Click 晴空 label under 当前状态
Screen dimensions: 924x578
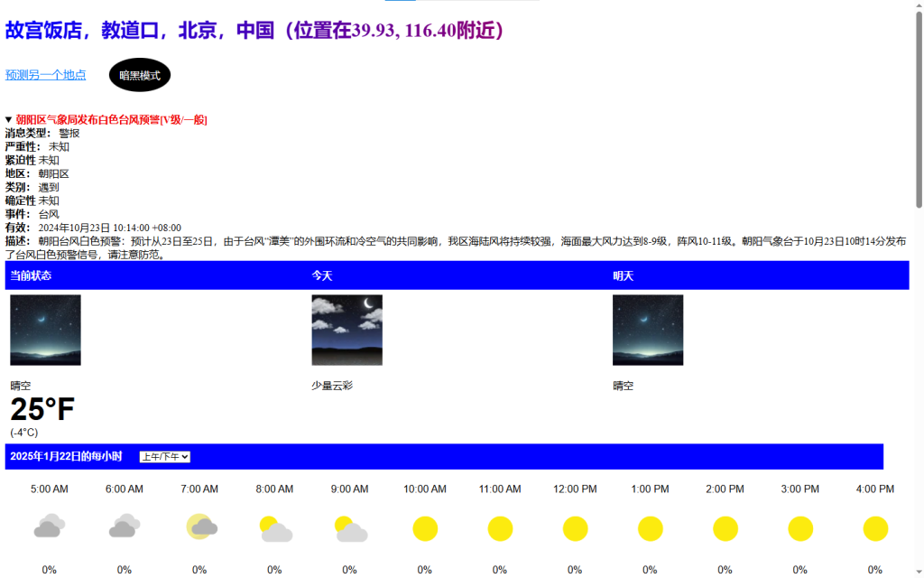pyautogui.click(x=20, y=386)
